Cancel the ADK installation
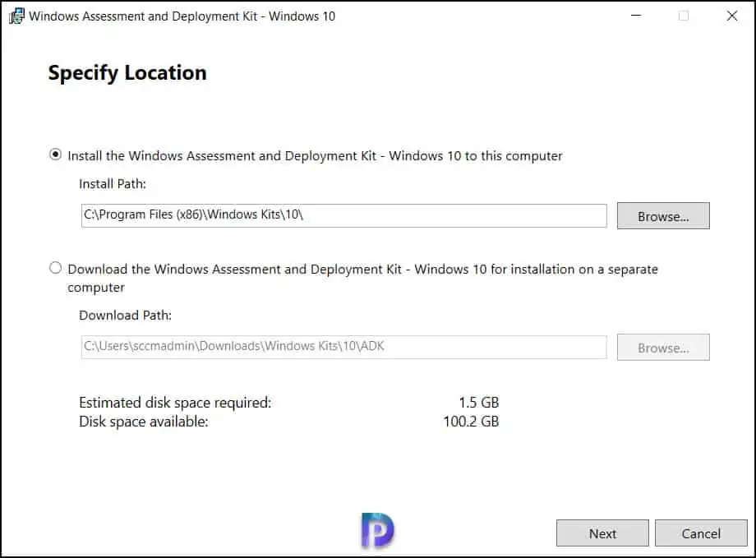 (x=701, y=533)
